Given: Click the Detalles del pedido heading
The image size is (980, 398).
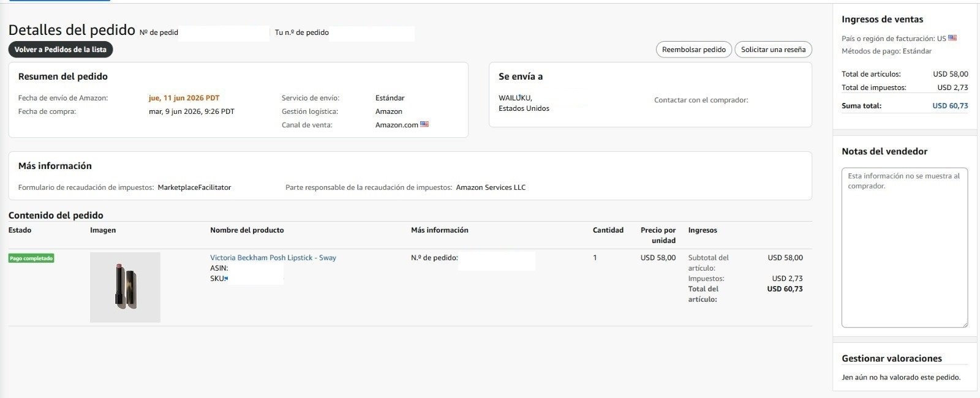Looking at the screenshot, I should coord(72,29).
